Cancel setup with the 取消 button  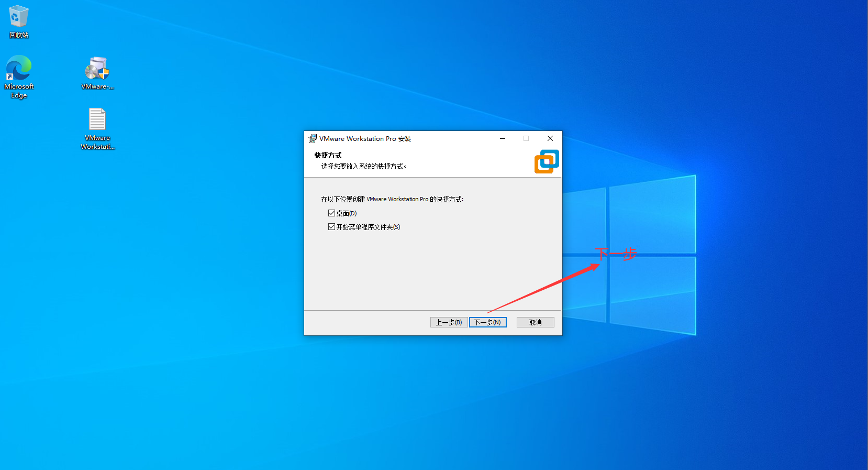point(535,322)
